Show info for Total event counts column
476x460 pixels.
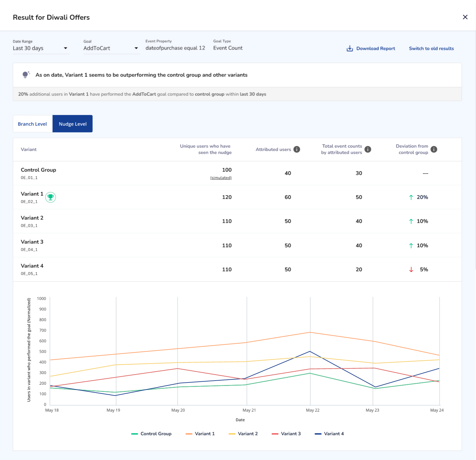coord(368,149)
